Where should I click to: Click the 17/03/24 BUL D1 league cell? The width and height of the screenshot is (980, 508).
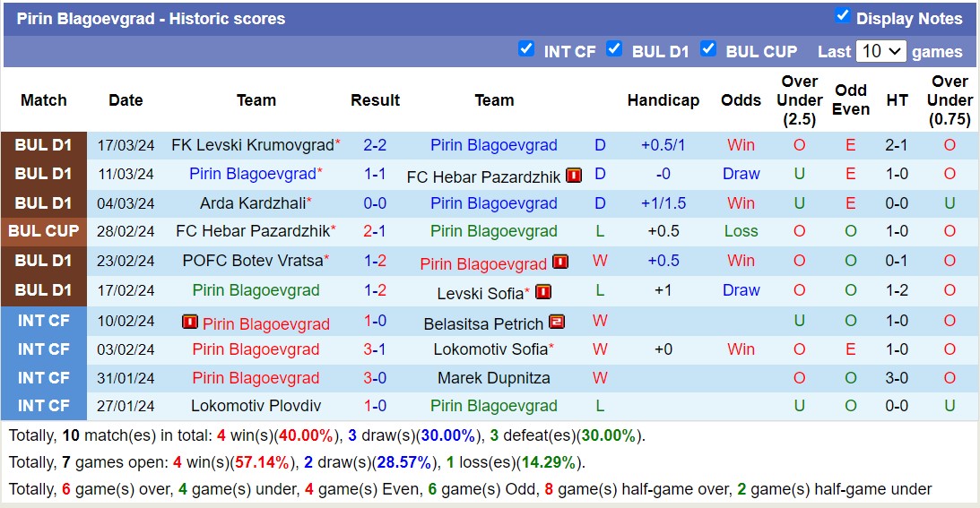44,145
